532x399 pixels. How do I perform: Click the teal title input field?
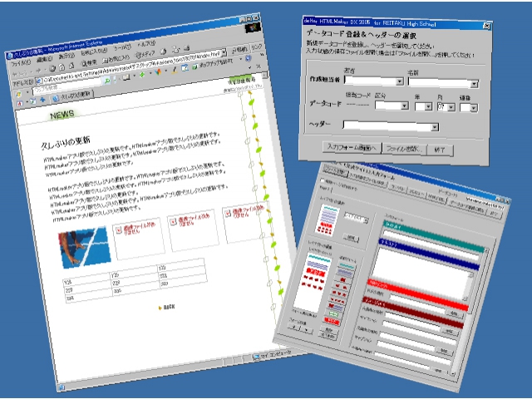coord(432,244)
